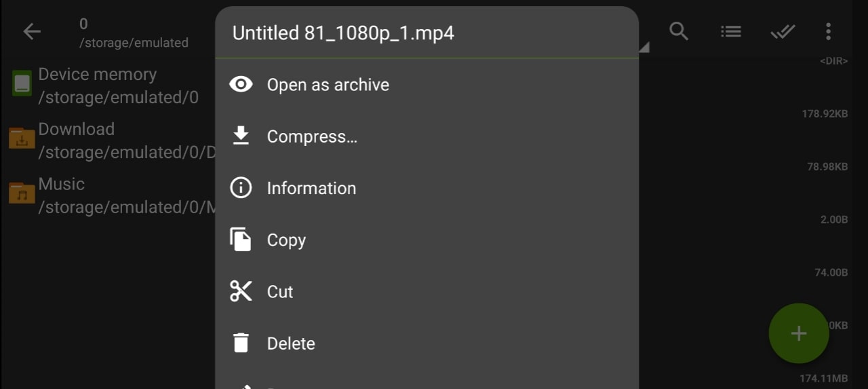Open the three-dot overflow menu
This screenshot has height=389, width=868.
828,31
